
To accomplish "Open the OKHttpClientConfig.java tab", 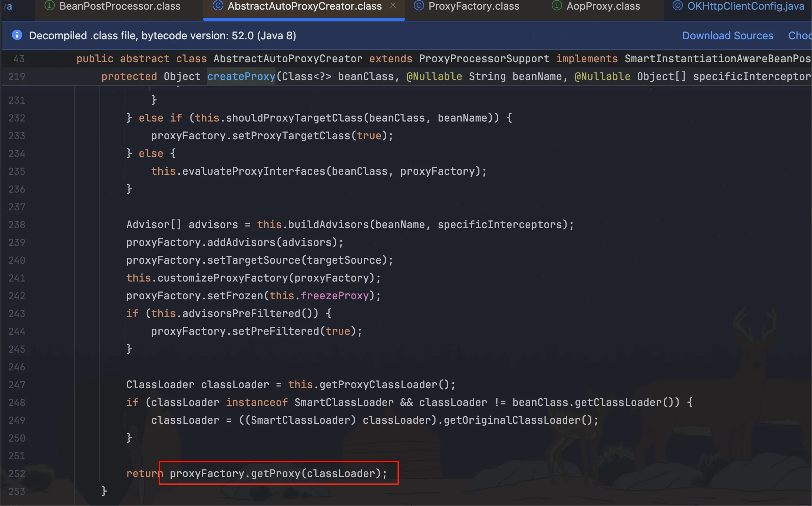I will click(745, 6).
